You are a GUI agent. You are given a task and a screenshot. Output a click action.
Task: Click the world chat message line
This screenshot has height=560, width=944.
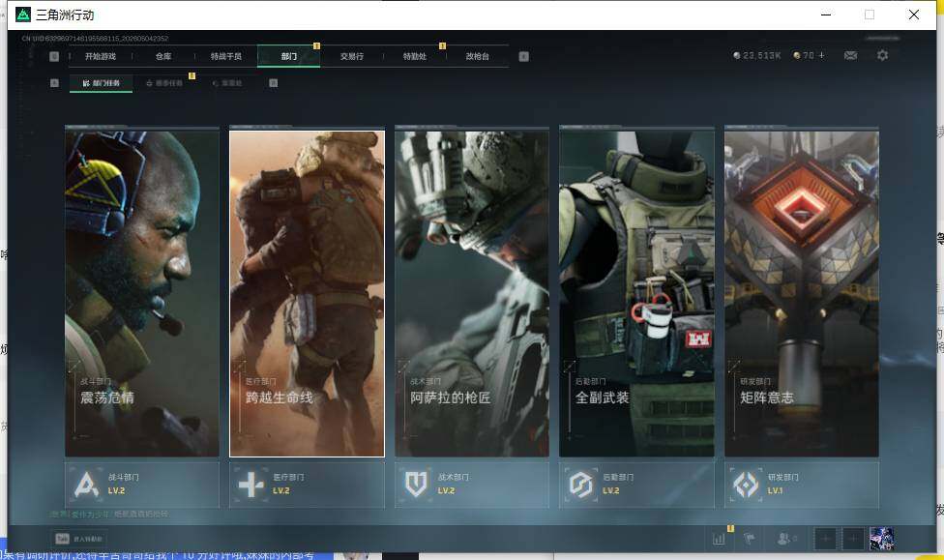(109, 515)
